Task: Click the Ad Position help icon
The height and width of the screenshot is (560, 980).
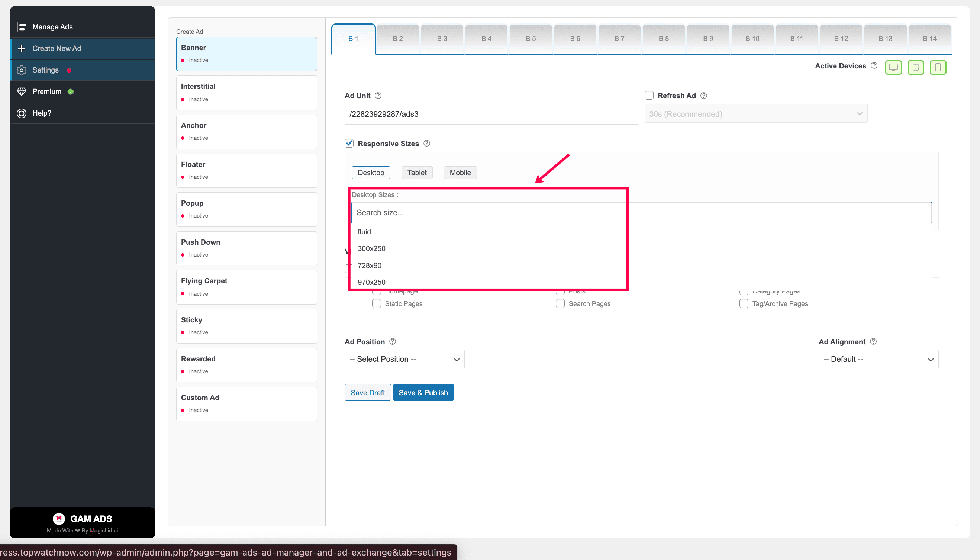Action: (393, 341)
